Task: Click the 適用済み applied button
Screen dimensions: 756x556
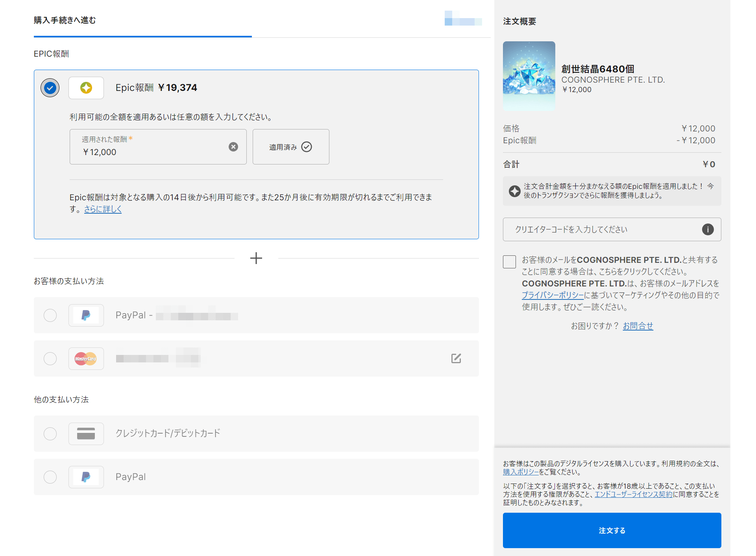Action: point(290,147)
